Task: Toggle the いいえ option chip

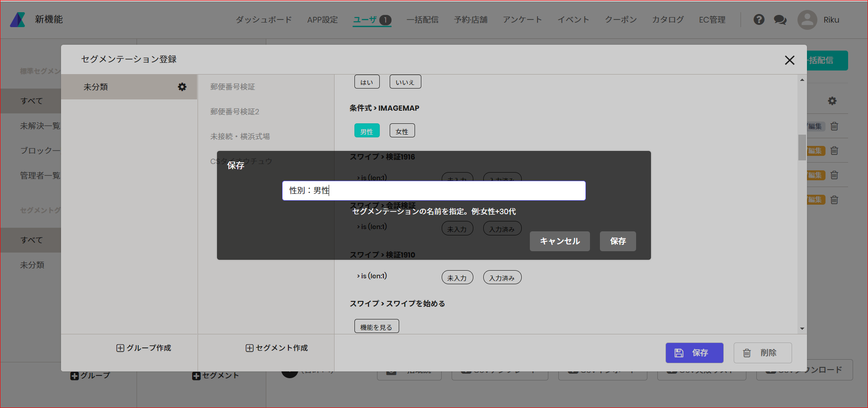Action: 405,82
